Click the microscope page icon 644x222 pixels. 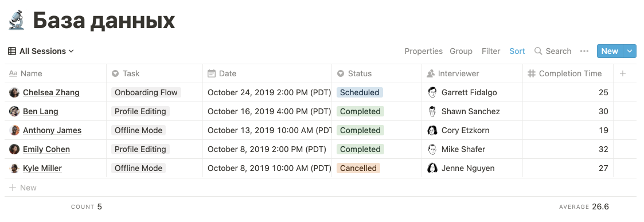(17, 21)
